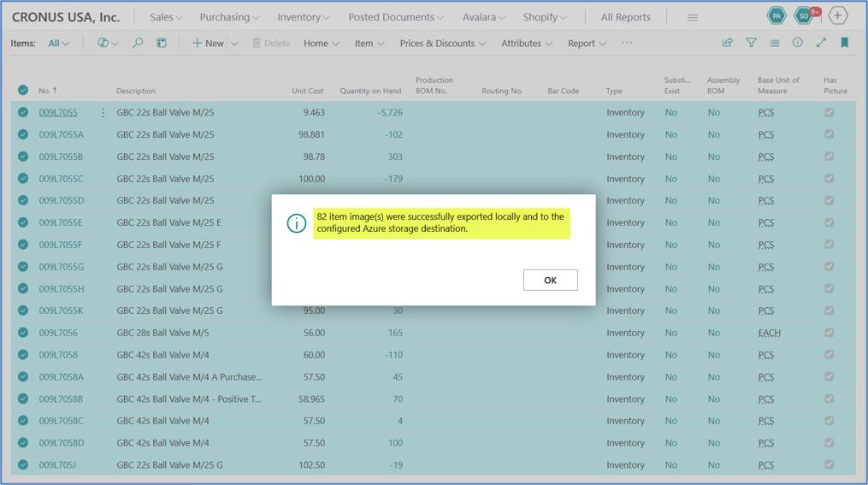Screen dimensions: 868x485
Task: Open the SO avatar with notification badge
Action: point(805,16)
